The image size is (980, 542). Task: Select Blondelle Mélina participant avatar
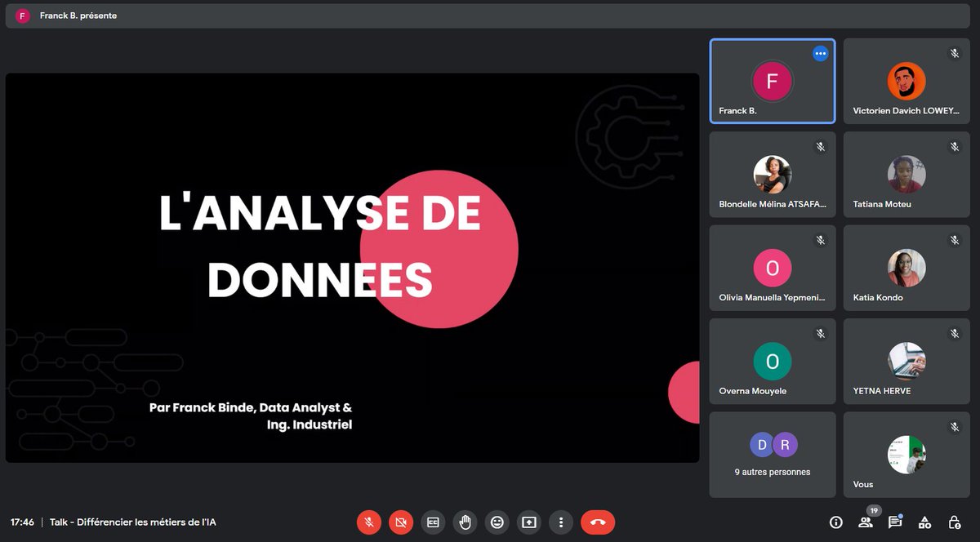(773, 174)
